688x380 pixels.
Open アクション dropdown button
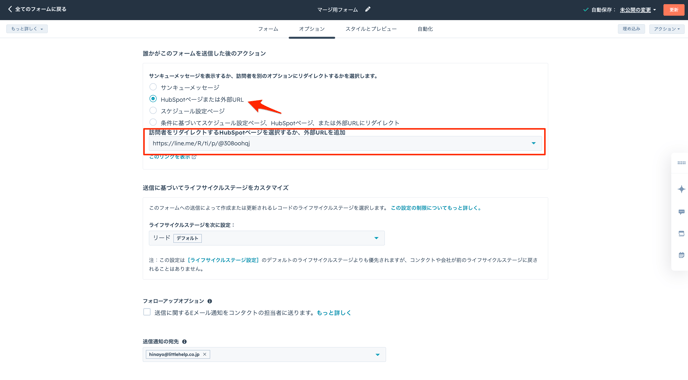[x=666, y=29]
